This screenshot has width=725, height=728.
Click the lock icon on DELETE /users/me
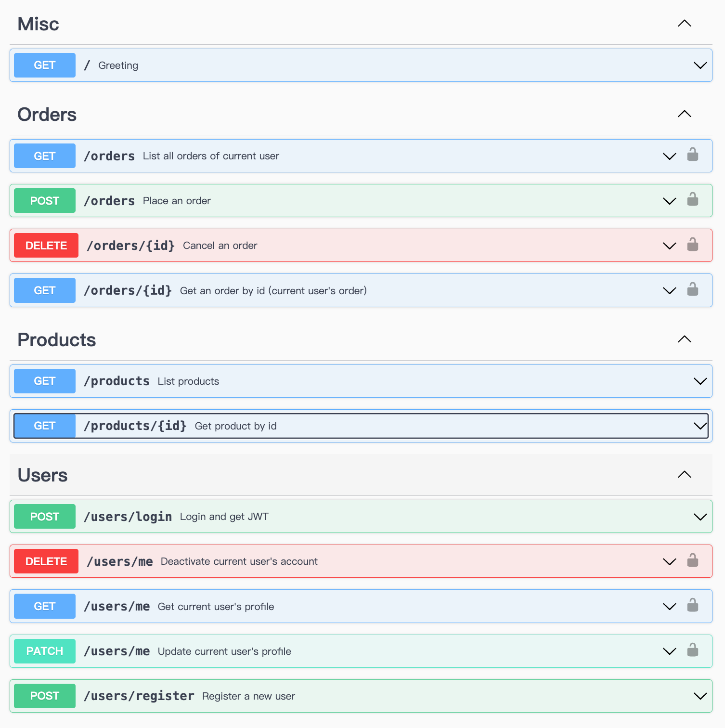coord(692,560)
